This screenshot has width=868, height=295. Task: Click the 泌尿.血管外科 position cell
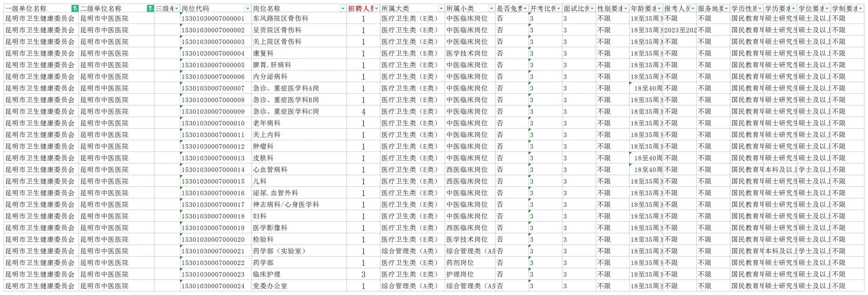[x=299, y=193]
